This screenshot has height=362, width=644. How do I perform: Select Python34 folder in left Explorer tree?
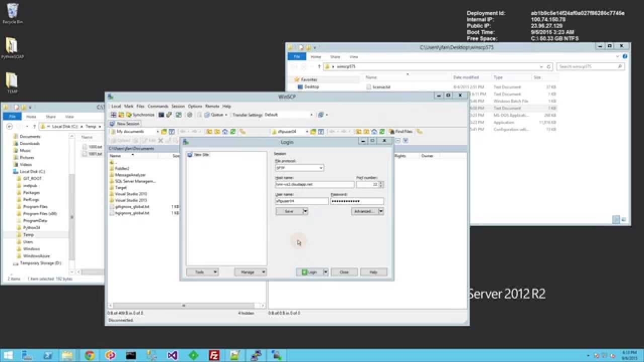(x=31, y=228)
